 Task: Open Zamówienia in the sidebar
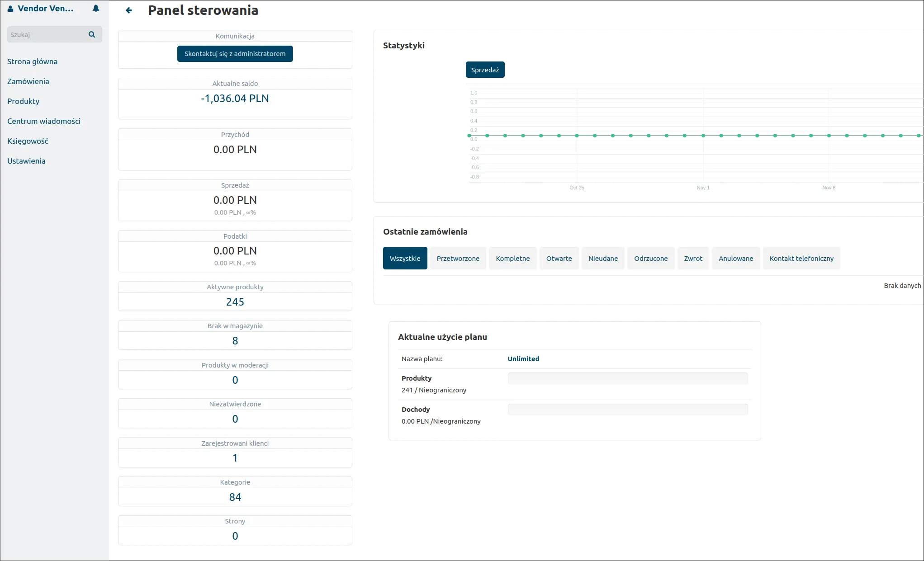click(28, 81)
